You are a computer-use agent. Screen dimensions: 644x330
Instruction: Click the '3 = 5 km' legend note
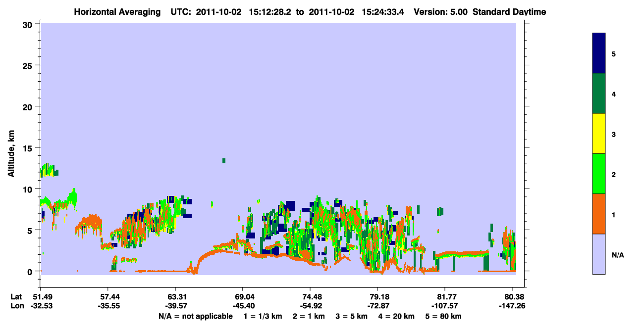(352, 316)
